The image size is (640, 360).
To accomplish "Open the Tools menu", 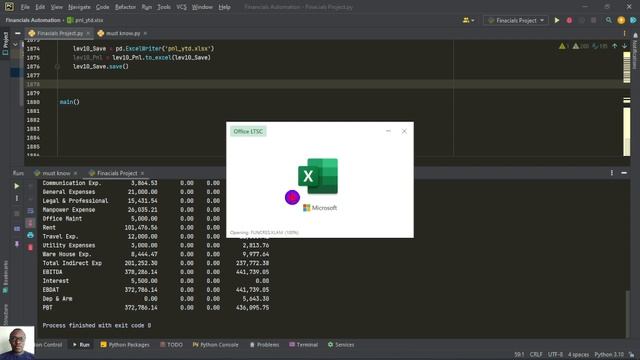I will pyautogui.click(x=164, y=7).
